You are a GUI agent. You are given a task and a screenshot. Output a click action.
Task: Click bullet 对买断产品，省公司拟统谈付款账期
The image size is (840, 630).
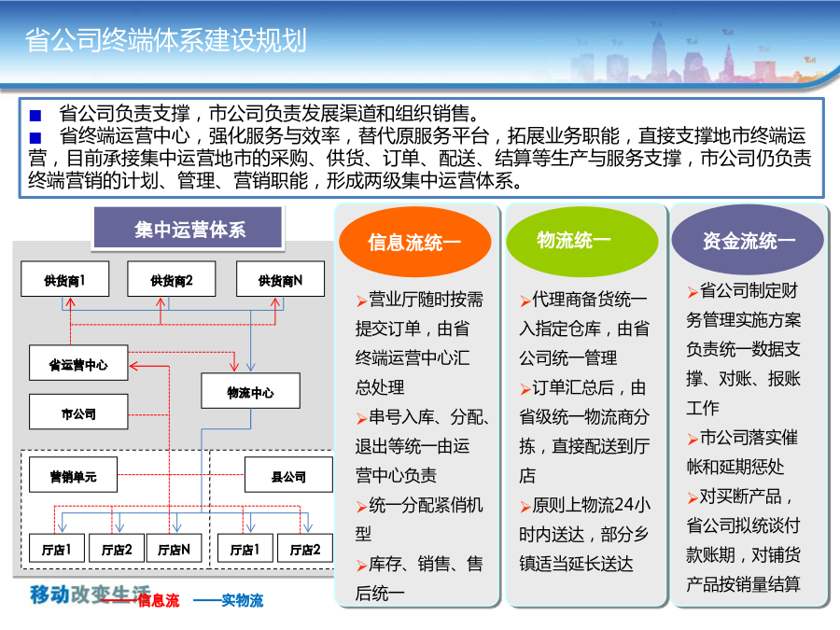click(x=744, y=540)
